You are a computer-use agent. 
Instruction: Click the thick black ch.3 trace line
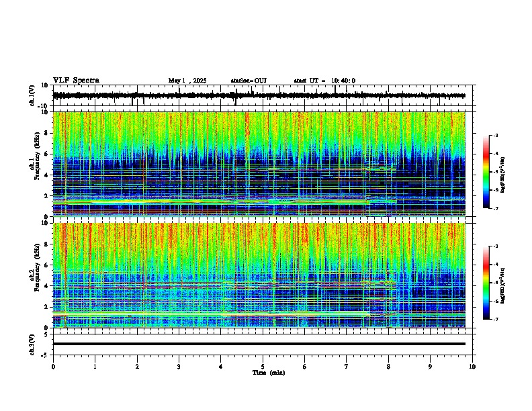pyautogui.click(x=259, y=344)
